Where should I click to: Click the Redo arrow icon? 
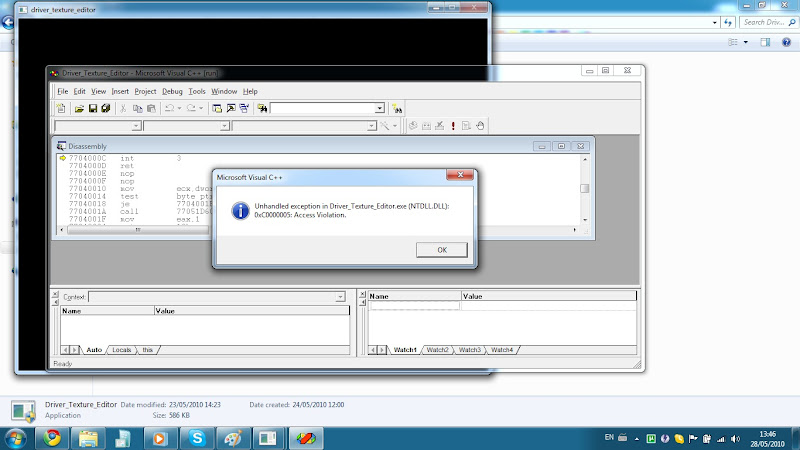click(191, 108)
